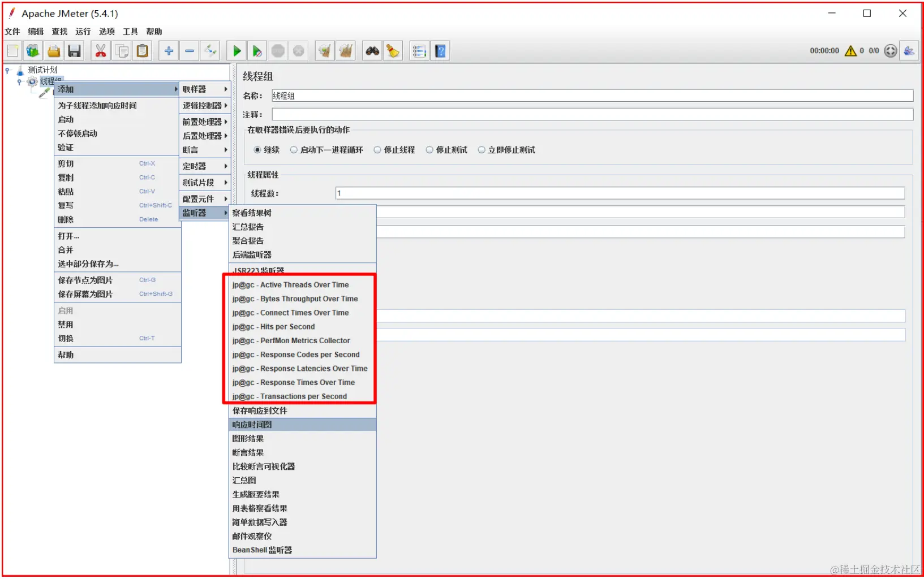The height and width of the screenshot is (579, 924).
Task: Open the 文件 menu
Action: pyautogui.click(x=12, y=32)
